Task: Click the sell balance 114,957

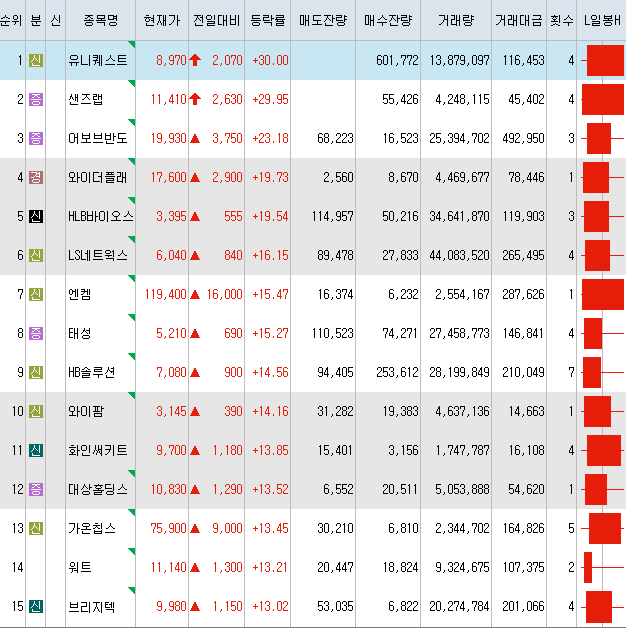Action: 332,216
